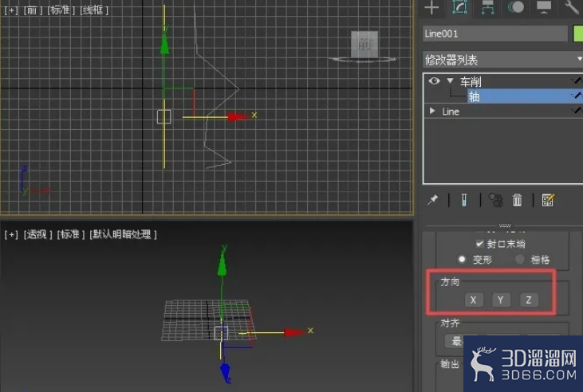
Task: Open [标准] menu in front viewport
Action: point(61,10)
